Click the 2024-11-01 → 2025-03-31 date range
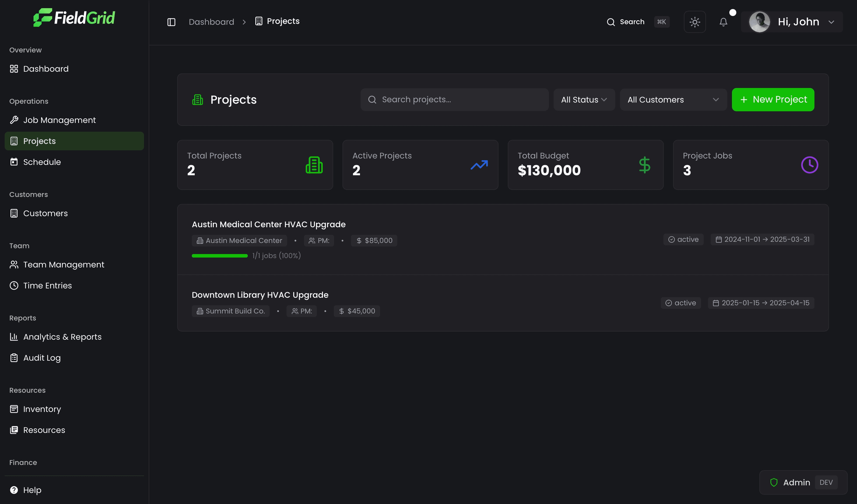Screen dimensions: 857x504 763,239
